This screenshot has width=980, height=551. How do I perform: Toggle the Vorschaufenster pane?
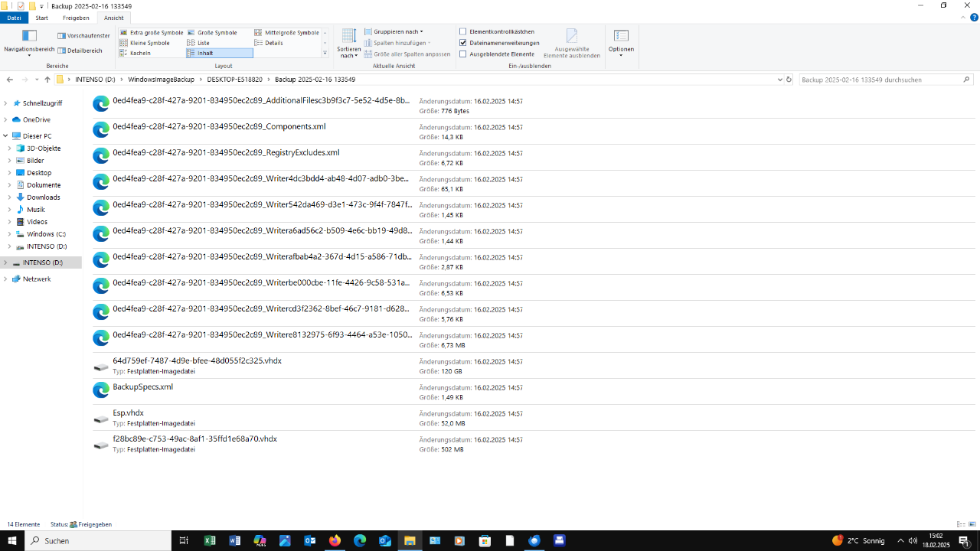(83, 35)
